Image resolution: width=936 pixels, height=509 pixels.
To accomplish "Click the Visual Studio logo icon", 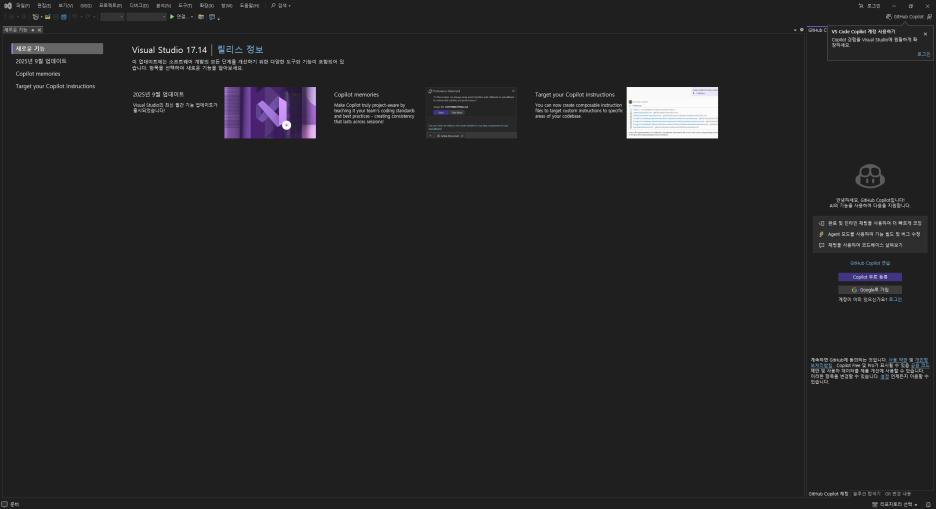I will [8, 5].
